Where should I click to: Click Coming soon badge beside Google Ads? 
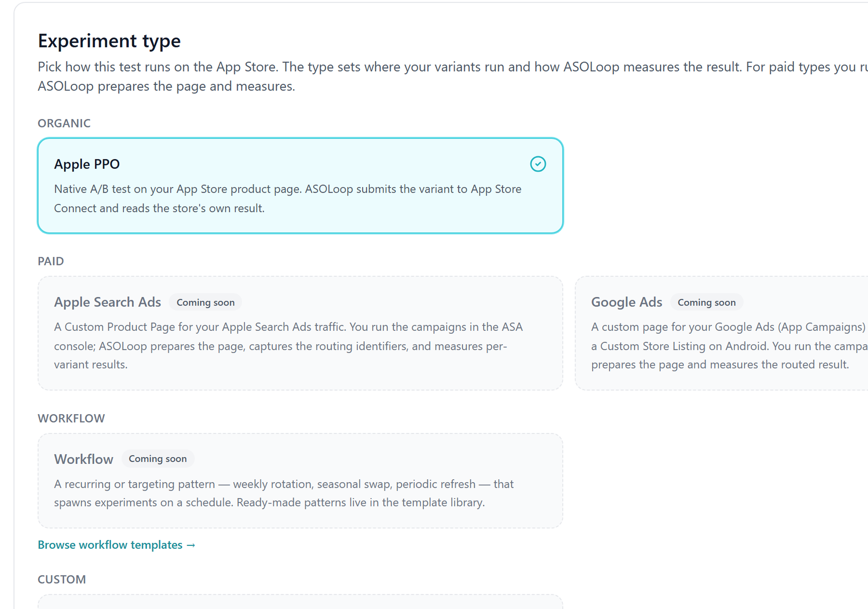pos(707,302)
